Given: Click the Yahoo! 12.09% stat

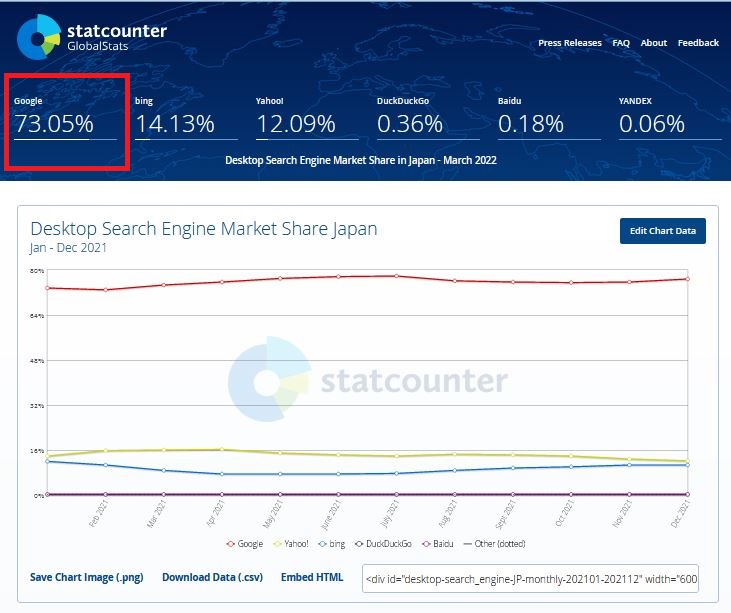Looking at the screenshot, I should 307,117.
